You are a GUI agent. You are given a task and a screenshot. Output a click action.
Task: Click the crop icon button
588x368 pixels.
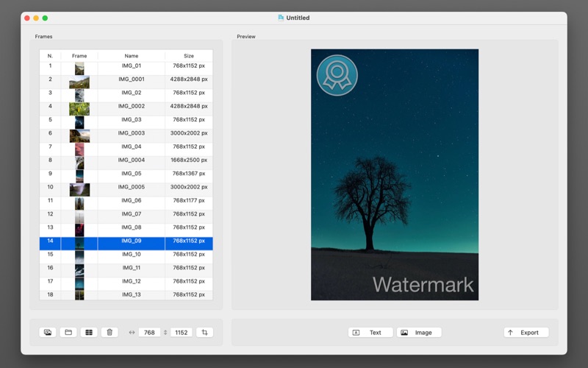click(x=204, y=333)
